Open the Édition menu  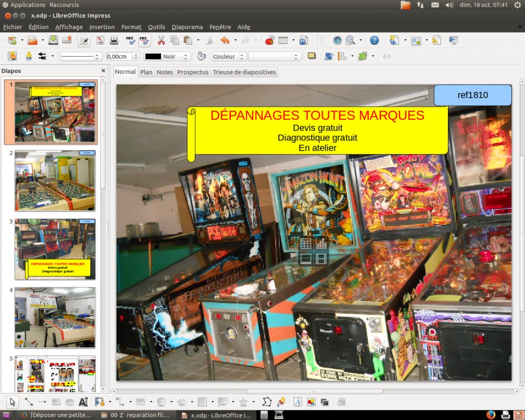tap(38, 27)
